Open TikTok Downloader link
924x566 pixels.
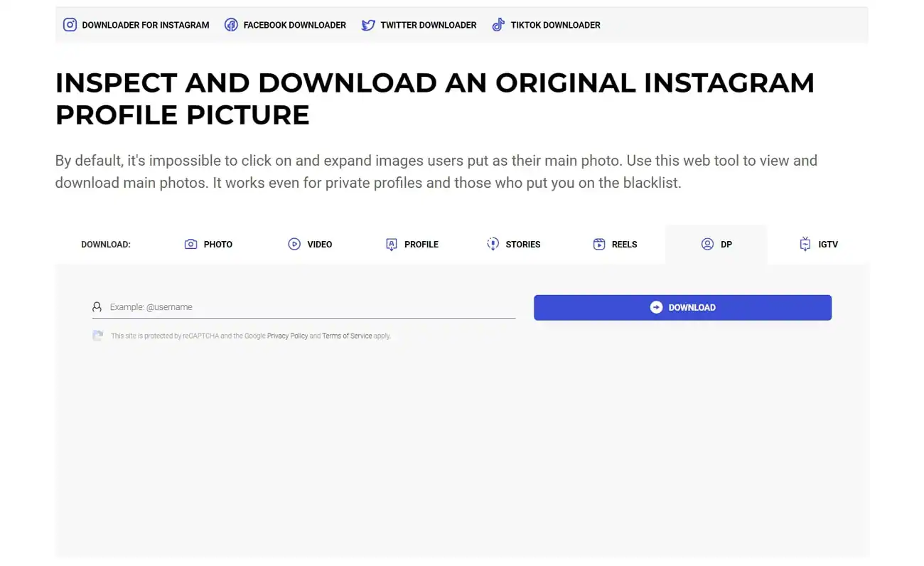pos(546,25)
